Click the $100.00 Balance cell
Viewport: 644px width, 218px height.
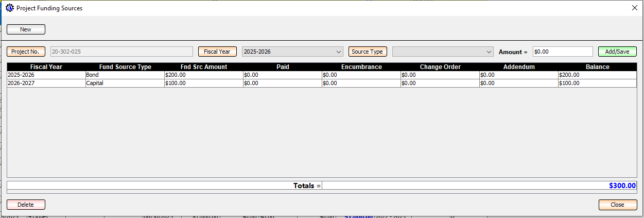click(597, 83)
